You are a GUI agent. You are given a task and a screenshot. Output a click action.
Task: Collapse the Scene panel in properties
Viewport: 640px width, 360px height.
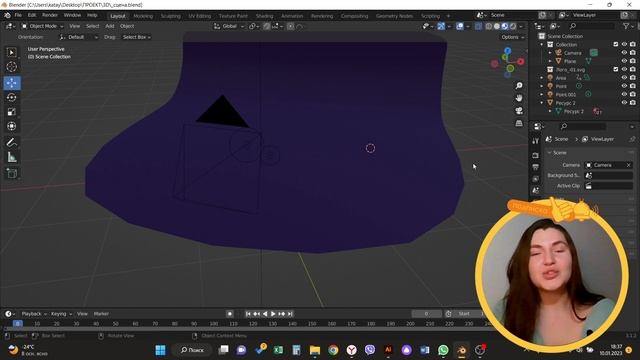(x=549, y=153)
